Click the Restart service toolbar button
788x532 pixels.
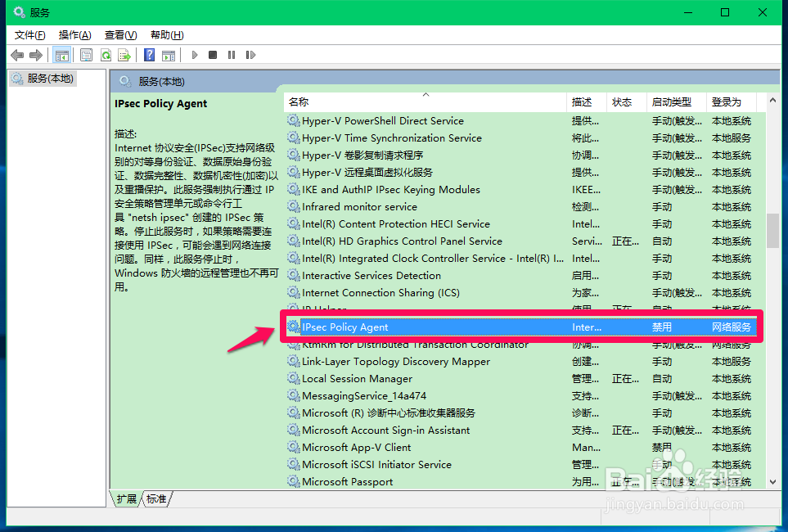(x=250, y=54)
